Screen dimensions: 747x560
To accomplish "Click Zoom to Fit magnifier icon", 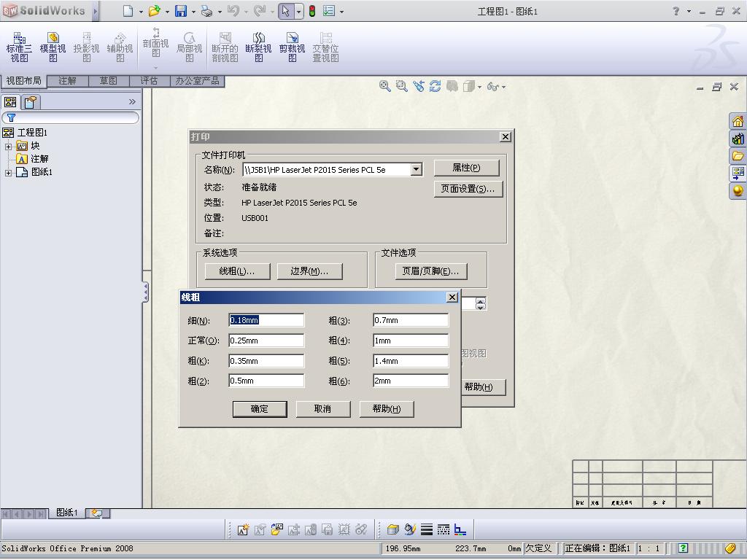I will [x=385, y=86].
